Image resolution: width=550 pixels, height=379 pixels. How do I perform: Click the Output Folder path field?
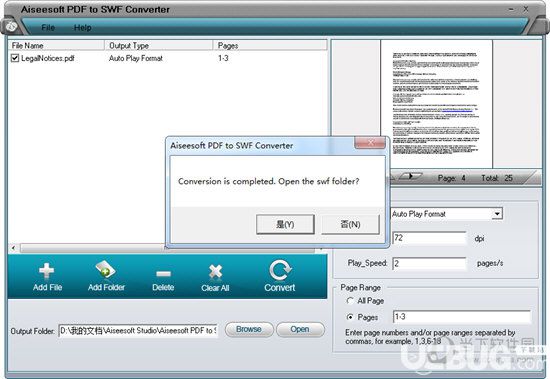tap(138, 331)
